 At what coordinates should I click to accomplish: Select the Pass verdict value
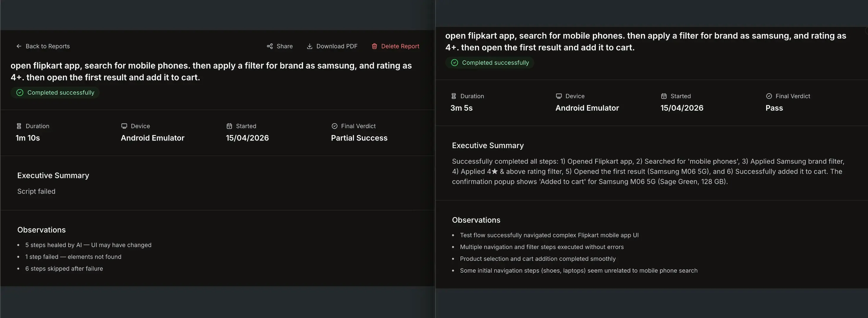[x=774, y=108]
